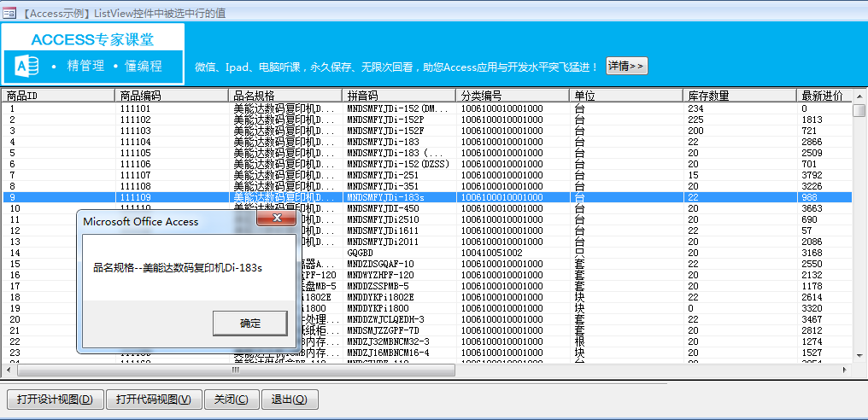868x420 pixels.
Task: Click 商品ID cell 10
Action: pos(15,208)
